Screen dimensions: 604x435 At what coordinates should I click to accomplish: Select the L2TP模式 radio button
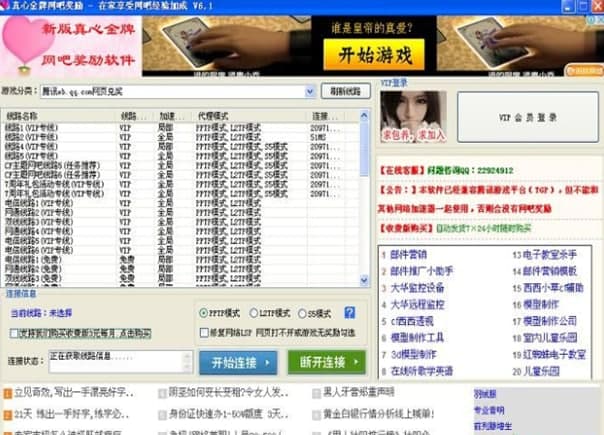click(x=253, y=313)
